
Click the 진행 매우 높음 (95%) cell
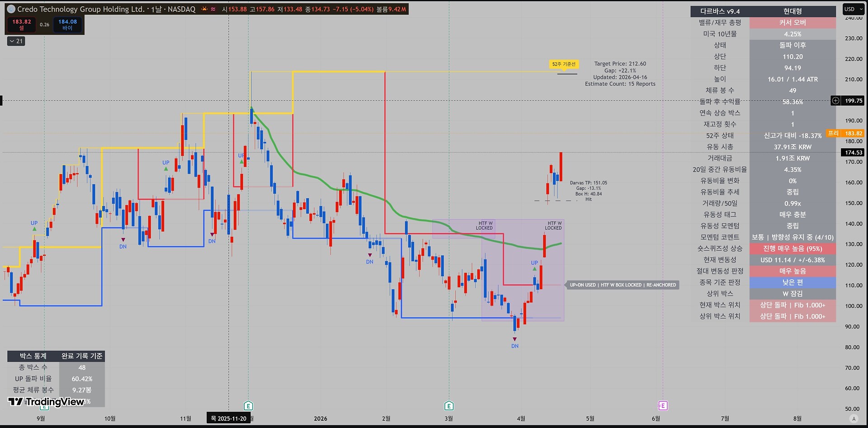[x=793, y=249]
